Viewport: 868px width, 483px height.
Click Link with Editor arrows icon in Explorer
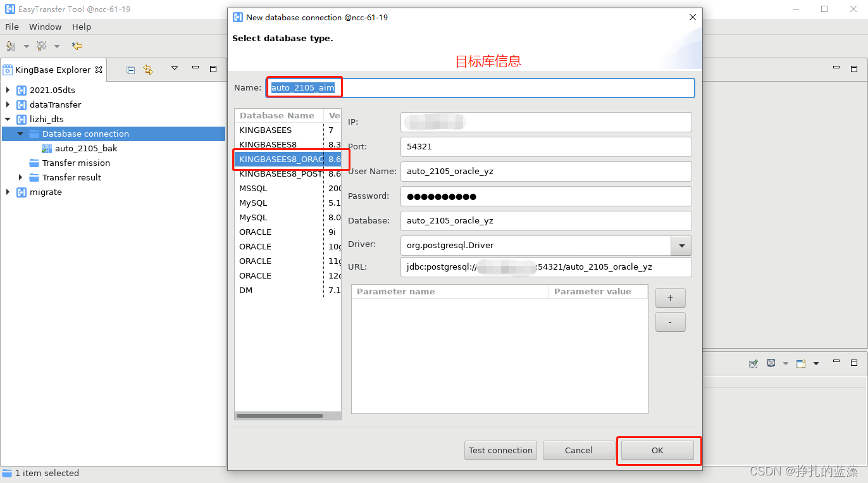coord(148,70)
